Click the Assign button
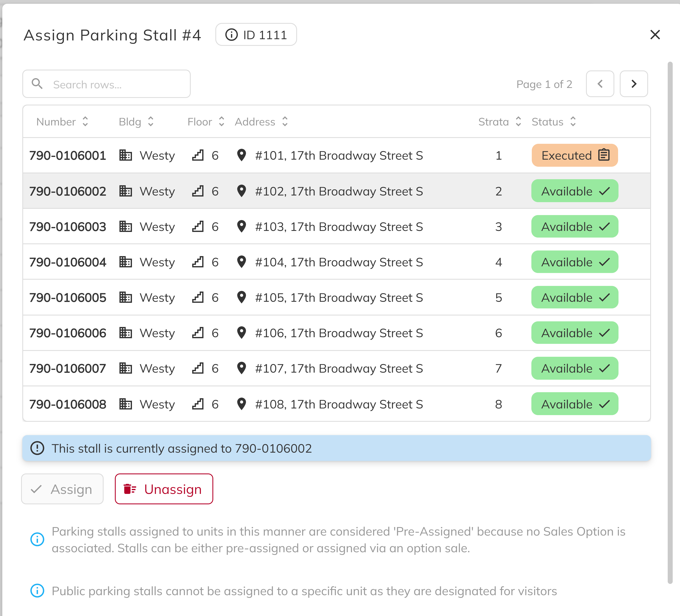This screenshot has height=616, width=680. (62, 489)
